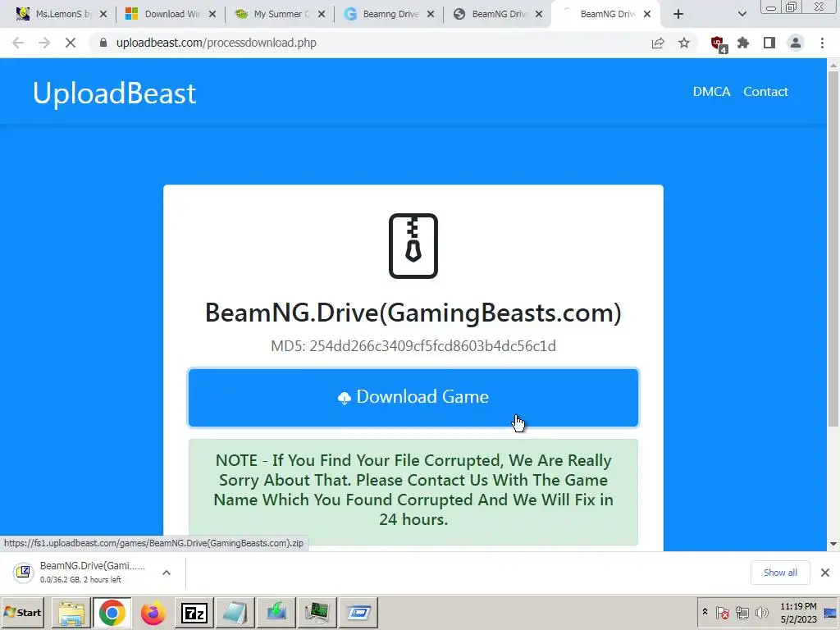Image resolution: width=840 pixels, height=630 pixels.
Task: Open the Extensions puzzle icon
Action: point(743,43)
